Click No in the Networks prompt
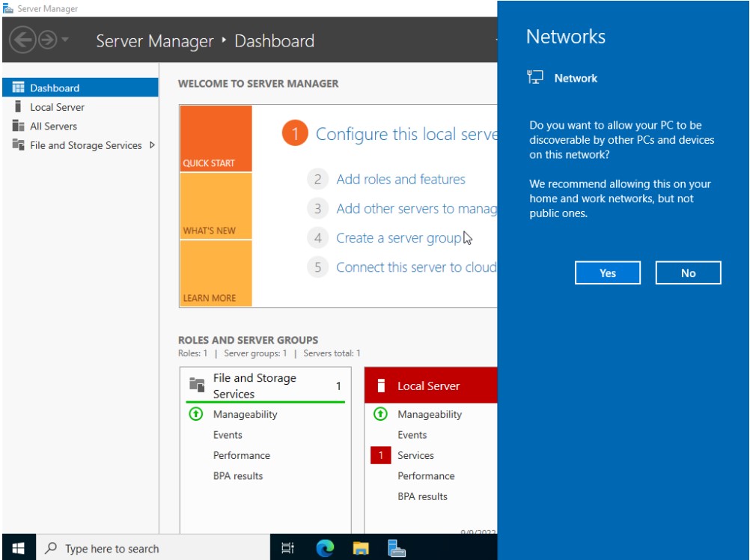The image size is (750, 560). coord(687,273)
